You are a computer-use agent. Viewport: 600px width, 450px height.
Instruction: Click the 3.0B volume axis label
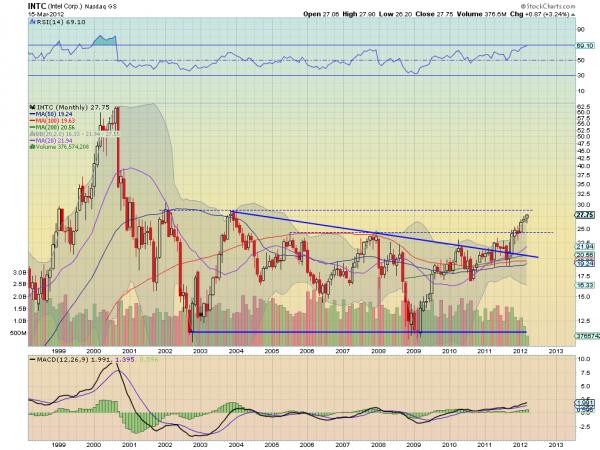pyautogui.click(x=20, y=272)
